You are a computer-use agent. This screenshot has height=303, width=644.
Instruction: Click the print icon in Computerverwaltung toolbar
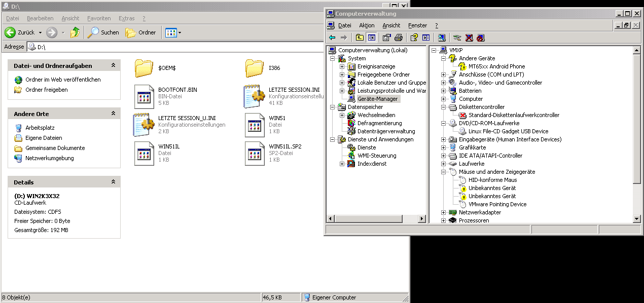399,37
